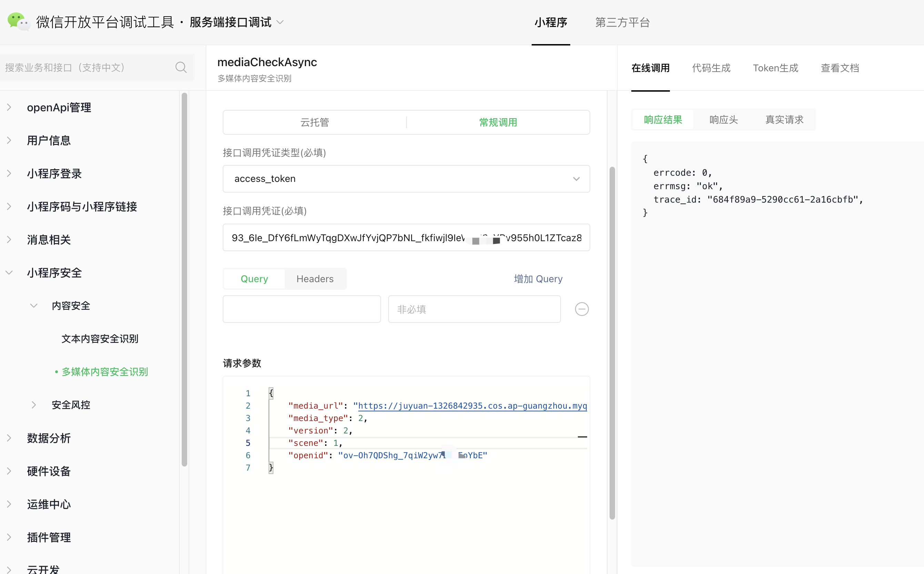Click the left sidebar vertical scrollbar
This screenshot has height=574, width=924.
tap(184, 279)
